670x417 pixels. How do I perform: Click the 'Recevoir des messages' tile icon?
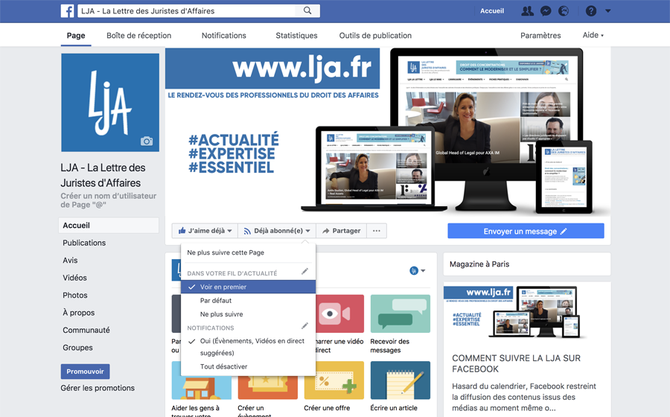click(x=400, y=314)
